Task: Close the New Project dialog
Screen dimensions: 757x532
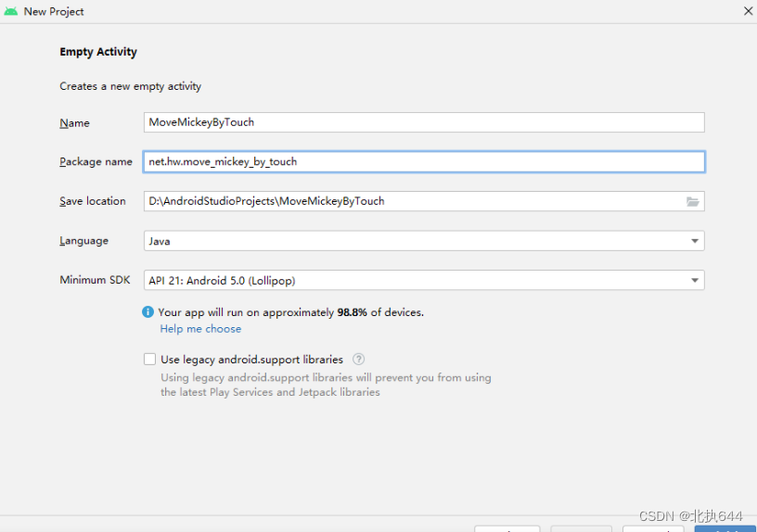Action: pos(748,10)
